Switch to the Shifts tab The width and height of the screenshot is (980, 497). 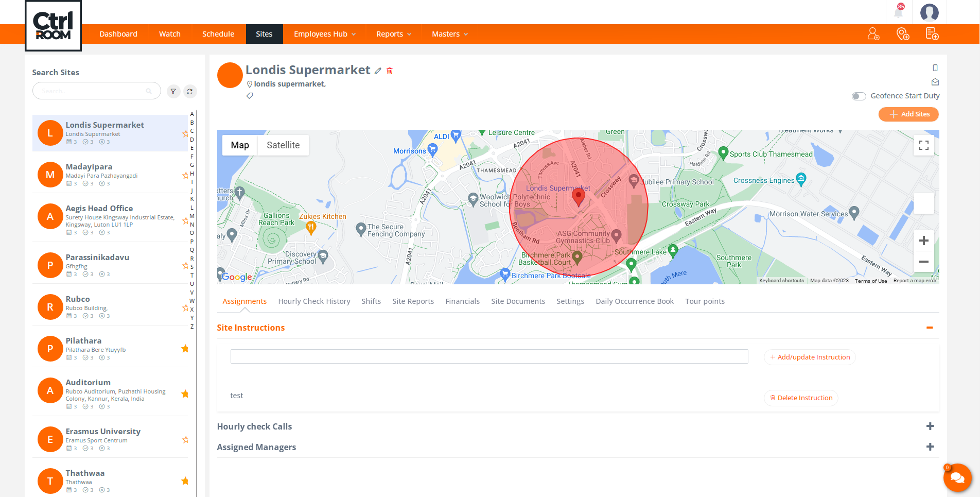click(x=371, y=301)
